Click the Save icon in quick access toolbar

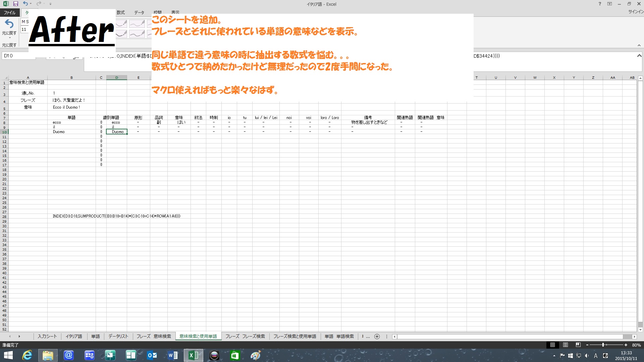[x=15, y=4]
